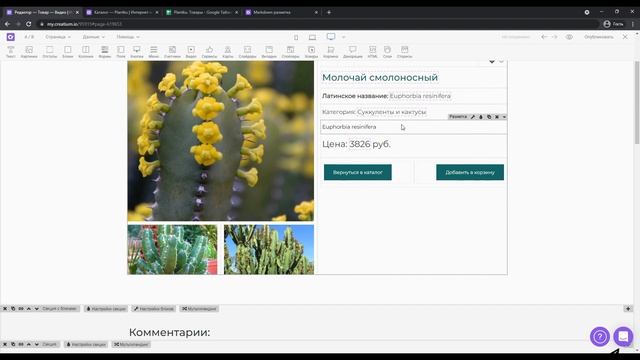Undo with the left arrow in editor header

pyautogui.click(x=544, y=37)
